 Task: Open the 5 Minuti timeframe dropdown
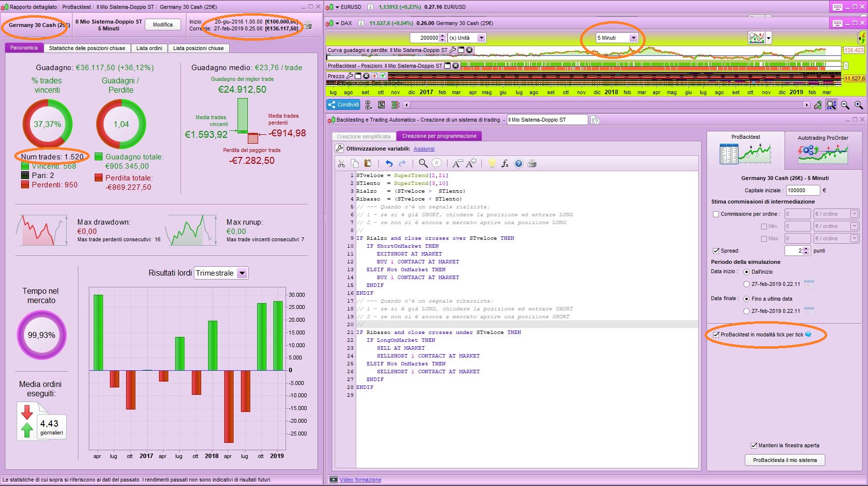coord(633,38)
